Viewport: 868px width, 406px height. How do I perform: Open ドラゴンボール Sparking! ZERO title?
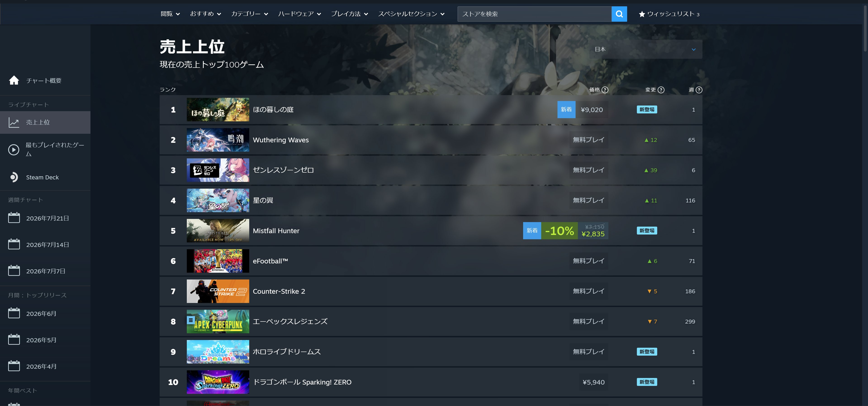point(302,382)
